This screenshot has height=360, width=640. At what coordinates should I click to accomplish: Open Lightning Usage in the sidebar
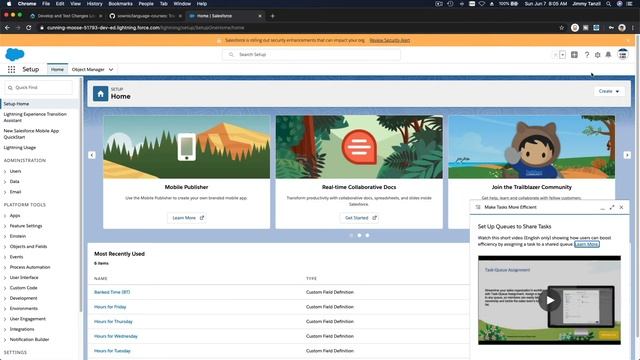20,148
